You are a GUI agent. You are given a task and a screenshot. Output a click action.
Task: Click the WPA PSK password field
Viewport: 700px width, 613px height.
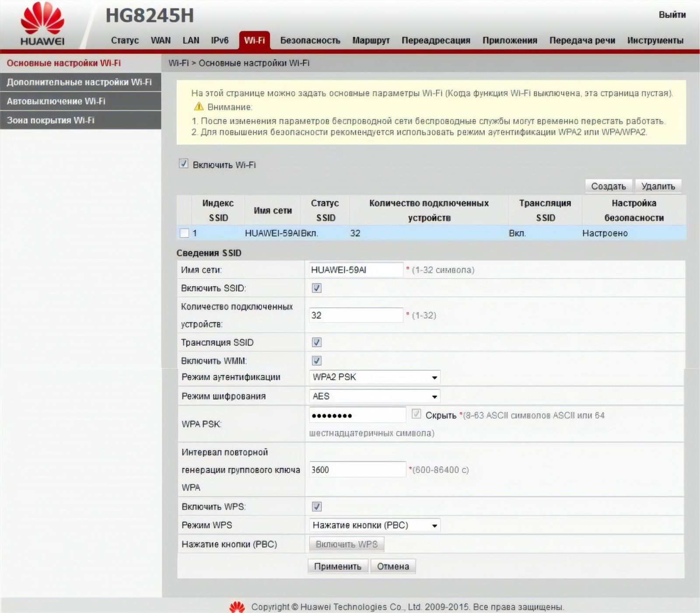(x=357, y=415)
